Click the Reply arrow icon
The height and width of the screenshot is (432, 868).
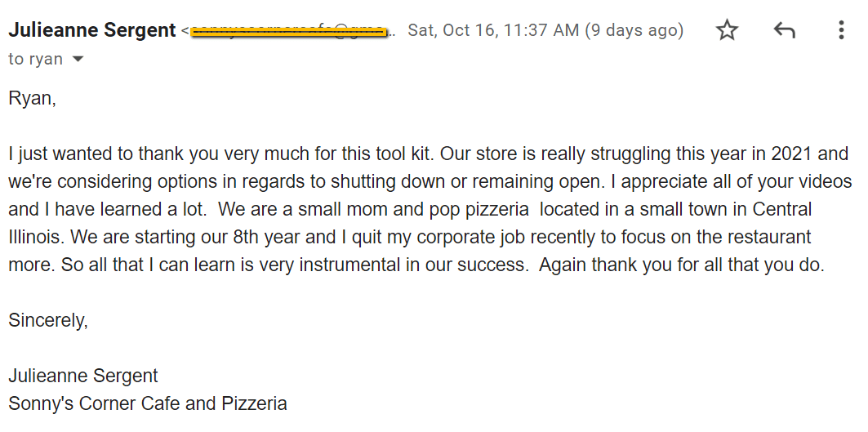[784, 30]
